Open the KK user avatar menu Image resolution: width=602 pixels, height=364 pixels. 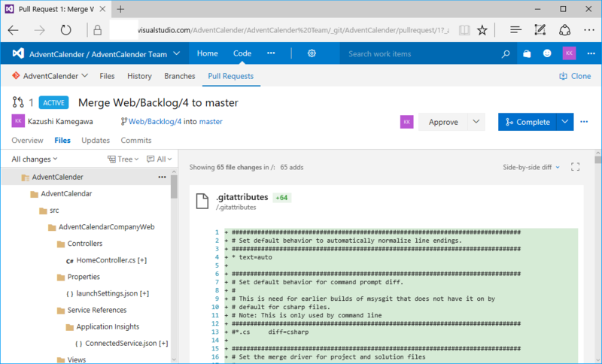(569, 53)
